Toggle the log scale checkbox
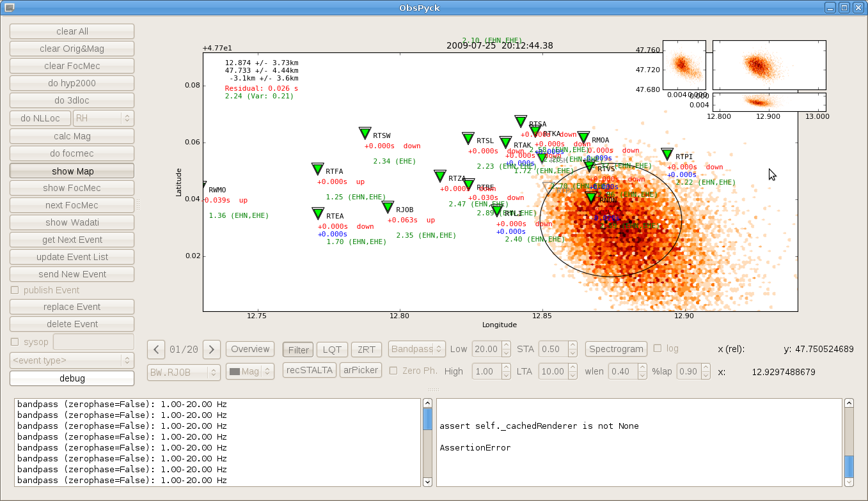 657,348
